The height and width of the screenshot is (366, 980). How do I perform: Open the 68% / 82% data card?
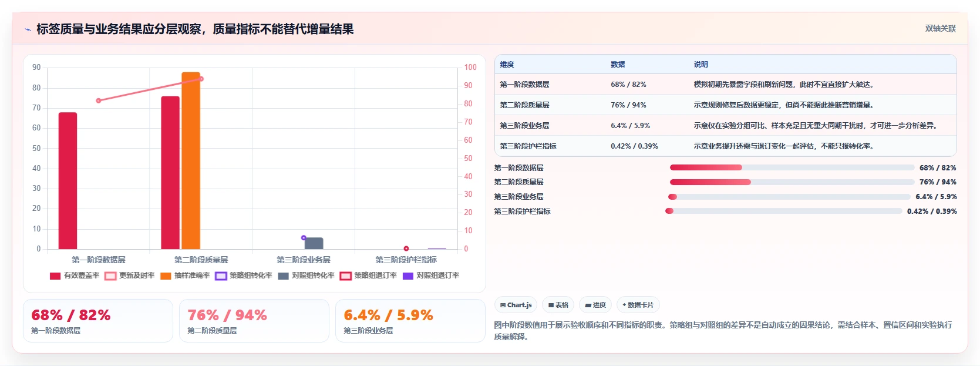[x=98, y=321]
